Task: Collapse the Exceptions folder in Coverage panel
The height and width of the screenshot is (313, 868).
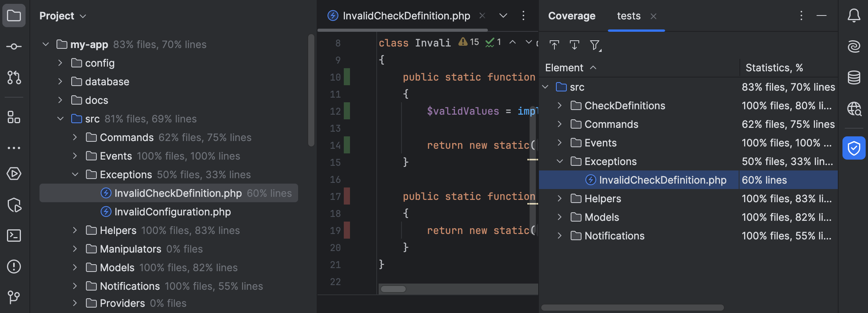Action: click(x=559, y=161)
